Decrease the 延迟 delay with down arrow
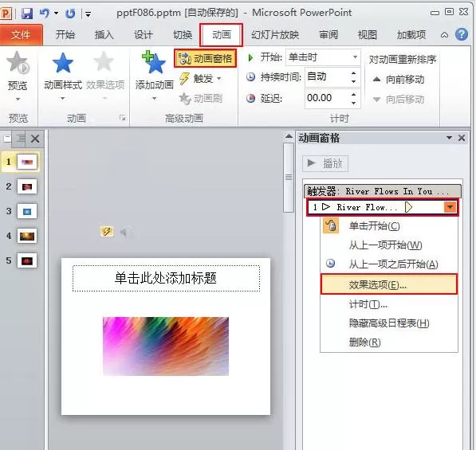 [354, 103]
